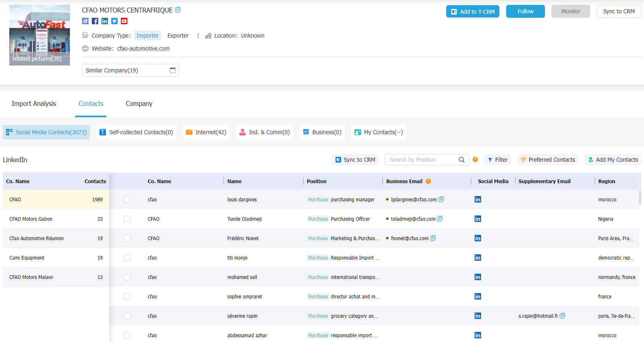Check the box for titi nionje
The image size is (644, 342).
[127, 258]
